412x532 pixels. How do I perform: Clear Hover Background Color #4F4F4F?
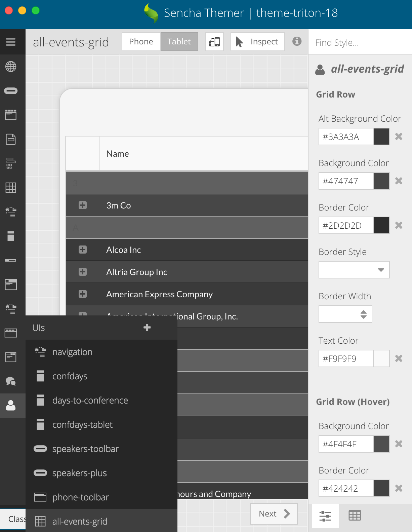tap(399, 444)
